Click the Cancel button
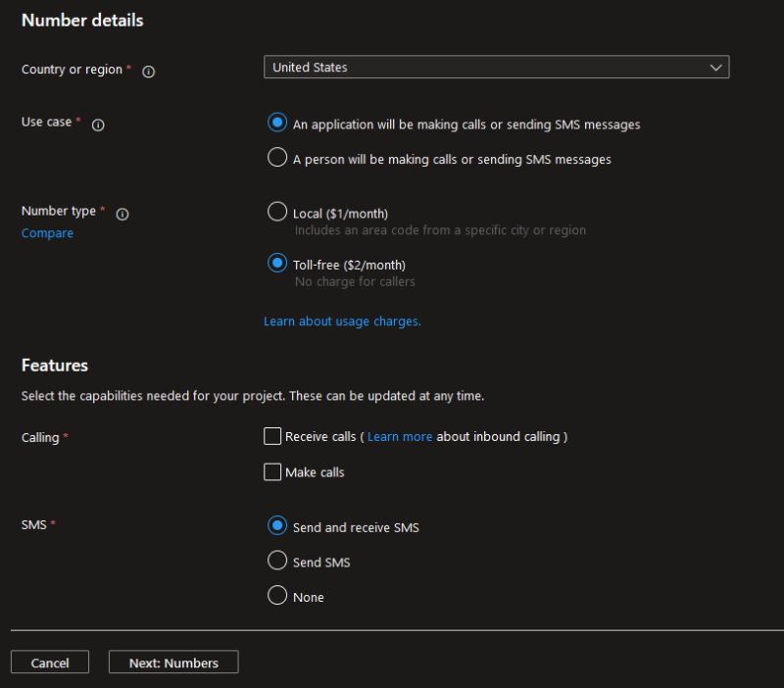The height and width of the screenshot is (688, 784). [49, 663]
